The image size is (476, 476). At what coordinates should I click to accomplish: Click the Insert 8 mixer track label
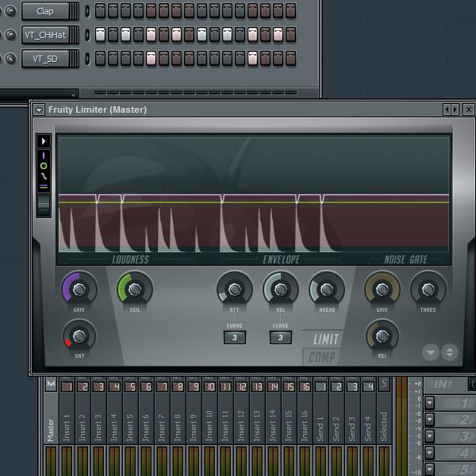point(178,427)
